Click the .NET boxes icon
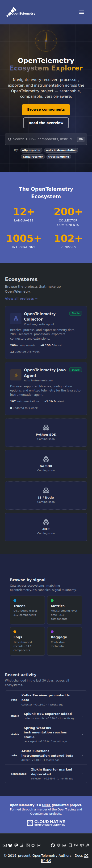This screenshot has height=868, width=92. pyautogui.click(x=46, y=522)
